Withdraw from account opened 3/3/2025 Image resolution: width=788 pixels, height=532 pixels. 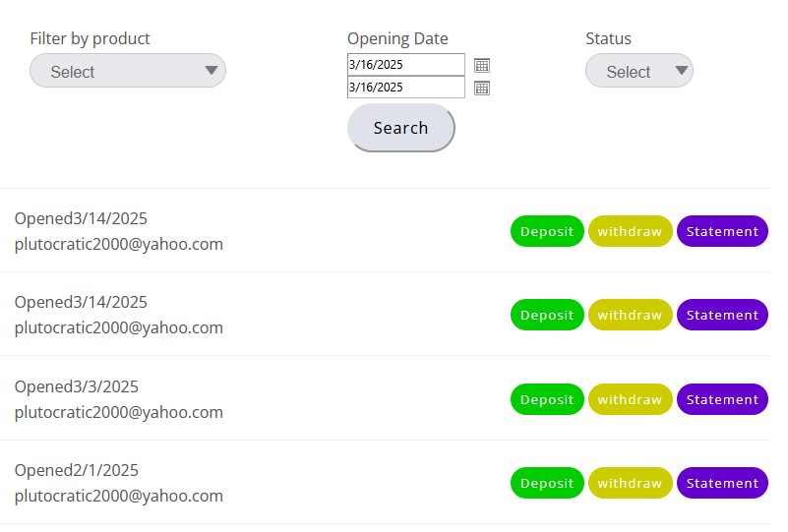coord(630,399)
